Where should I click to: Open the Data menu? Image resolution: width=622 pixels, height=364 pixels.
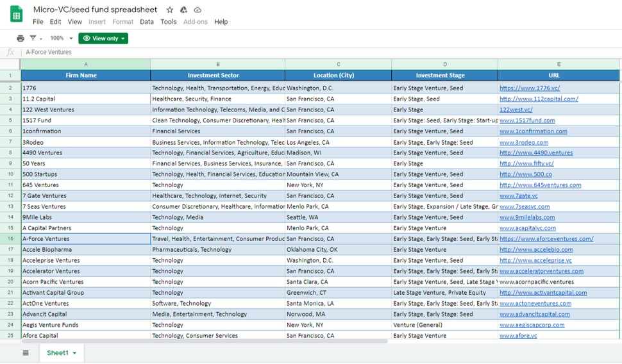coord(147,22)
